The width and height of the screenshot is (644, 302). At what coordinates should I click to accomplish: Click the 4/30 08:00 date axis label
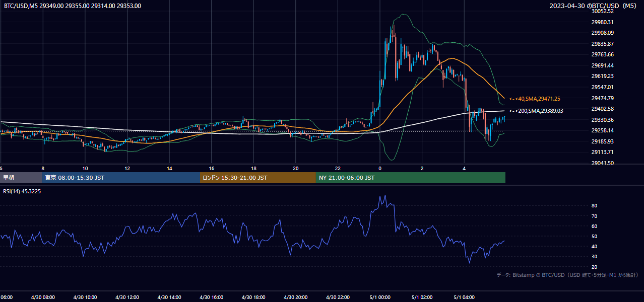coord(43,297)
